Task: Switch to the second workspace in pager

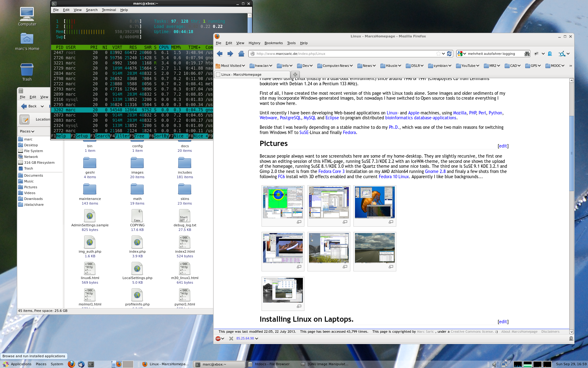Action: [128, 364]
